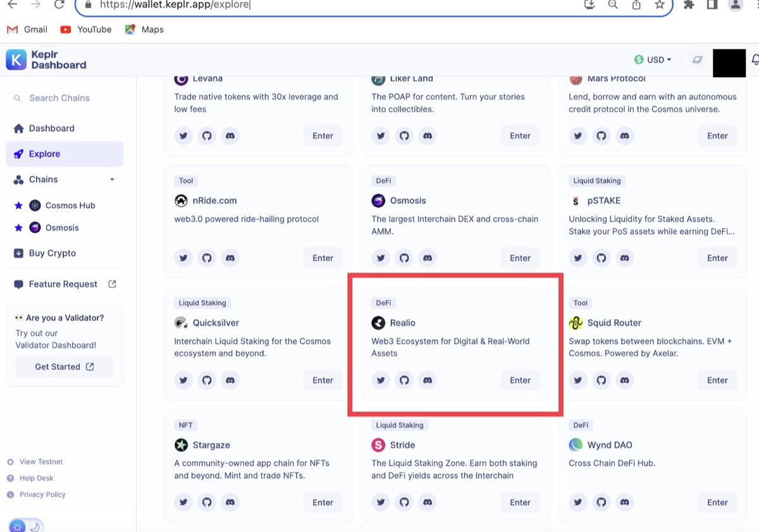Image resolution: width=759 pixels, height=532 pixels.
Task: Open GitHub link on Stride card
Action: tap(404, 502)
